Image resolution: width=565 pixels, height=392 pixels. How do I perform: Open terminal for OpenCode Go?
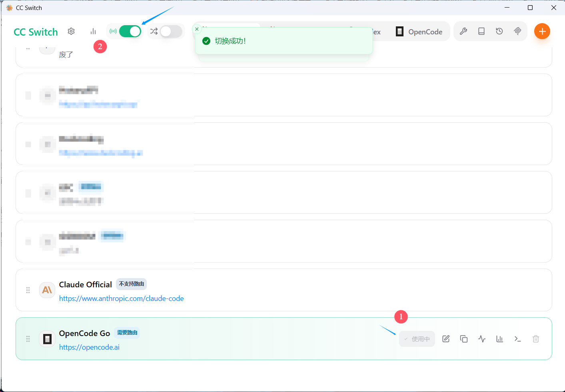pos(518,339)
